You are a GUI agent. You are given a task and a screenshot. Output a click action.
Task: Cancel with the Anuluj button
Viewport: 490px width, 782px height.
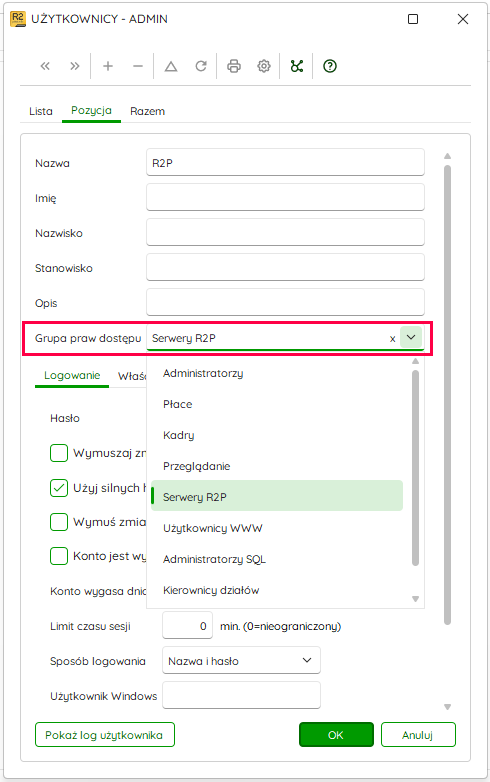418,735
